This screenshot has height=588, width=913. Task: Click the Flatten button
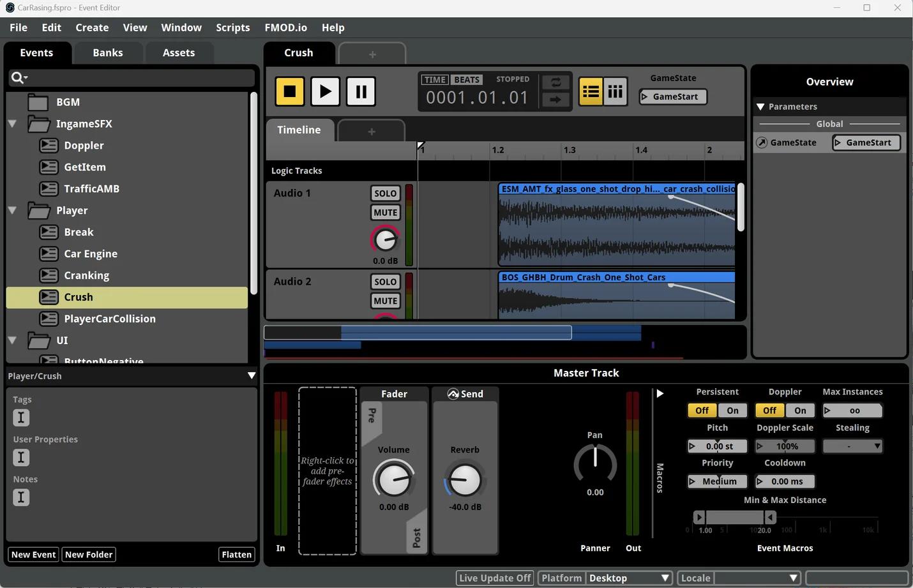(x=236, y=554)
